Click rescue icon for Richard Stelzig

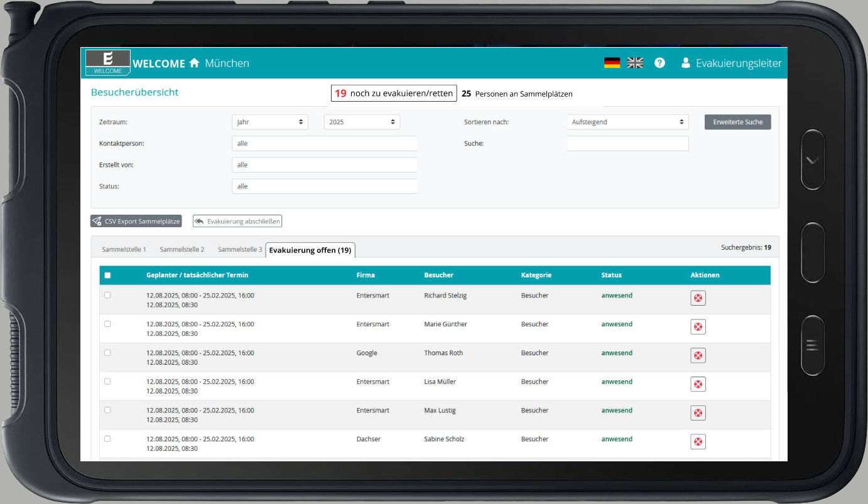[x=698, y=298]
